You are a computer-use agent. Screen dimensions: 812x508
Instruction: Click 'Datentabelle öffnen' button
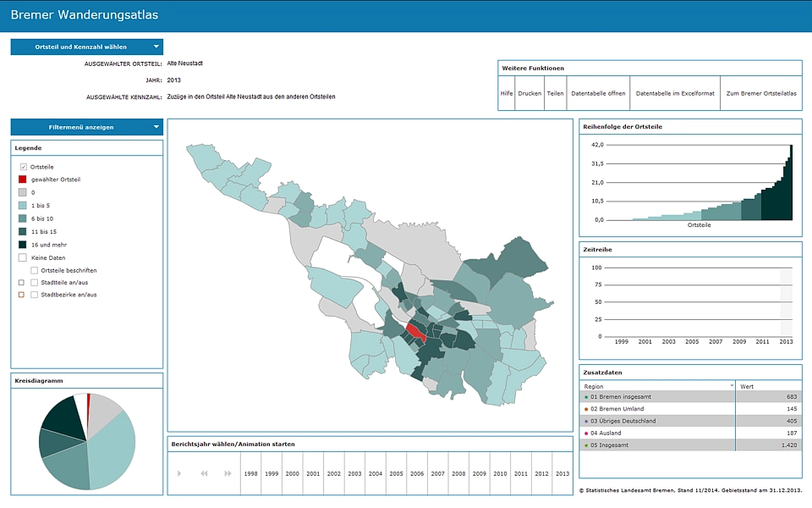click(598, 93)
